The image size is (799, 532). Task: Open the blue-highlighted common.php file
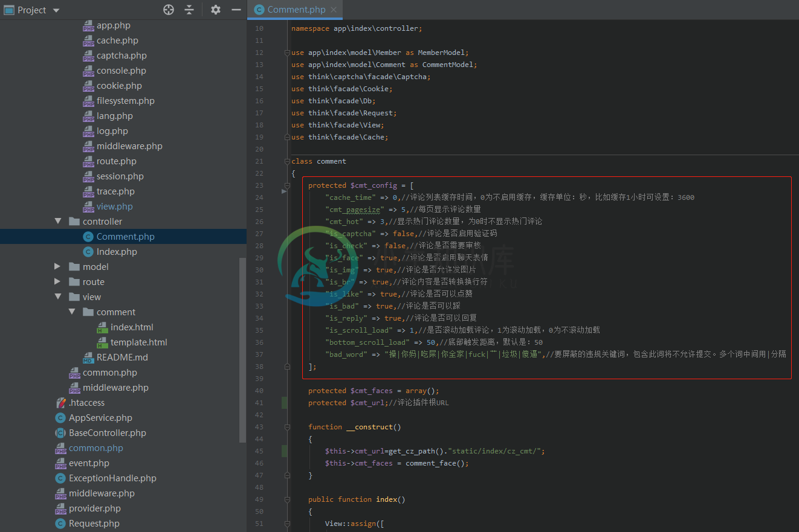click(x=95, y=448)
